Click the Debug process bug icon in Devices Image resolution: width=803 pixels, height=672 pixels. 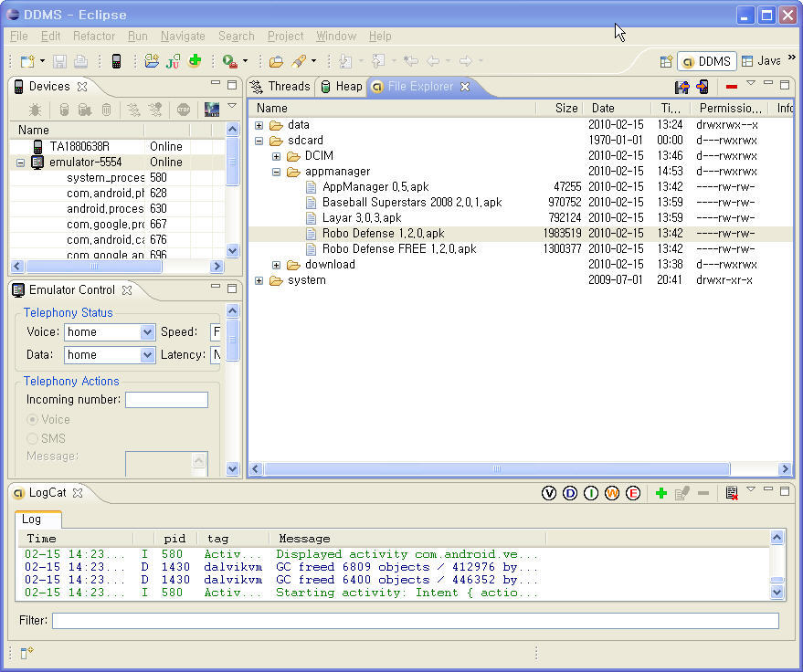(35, 109)
